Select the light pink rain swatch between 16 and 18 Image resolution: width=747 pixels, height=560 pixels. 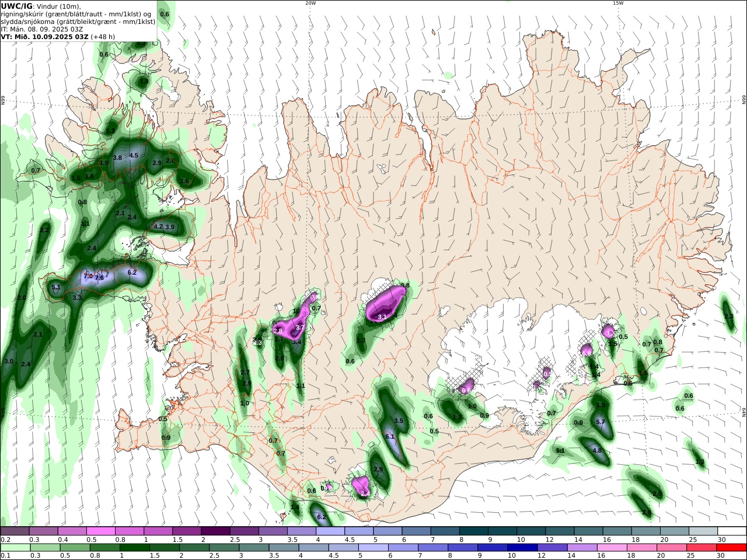pos(612,548)
